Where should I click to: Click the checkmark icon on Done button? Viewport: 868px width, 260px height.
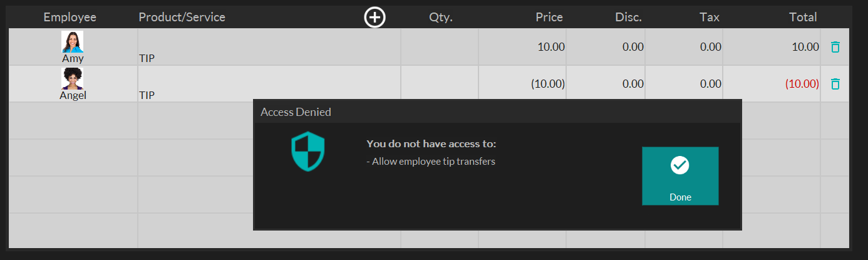pyautogui.click(x=680, y=165)
